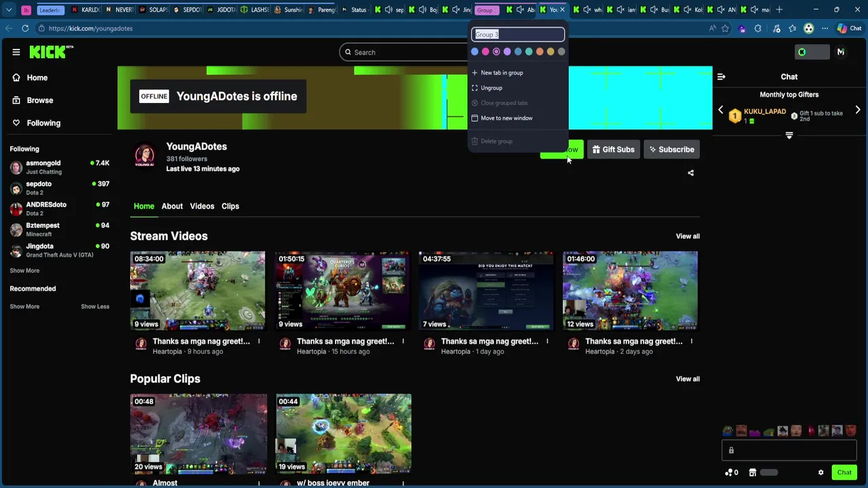Open options for the 01:50:15 stream video
This screenshot has width=868, height=488.
coord(403,341)
